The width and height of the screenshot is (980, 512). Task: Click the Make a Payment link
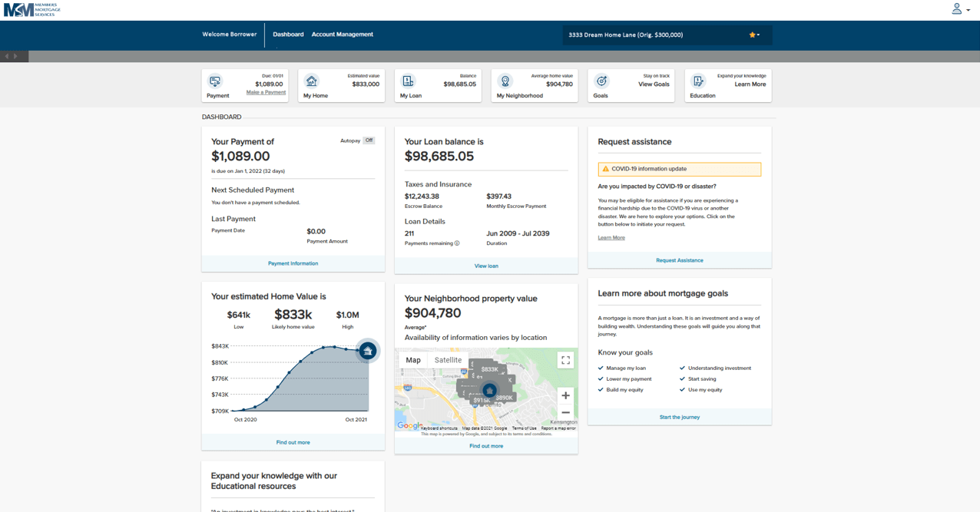point(266,92)
